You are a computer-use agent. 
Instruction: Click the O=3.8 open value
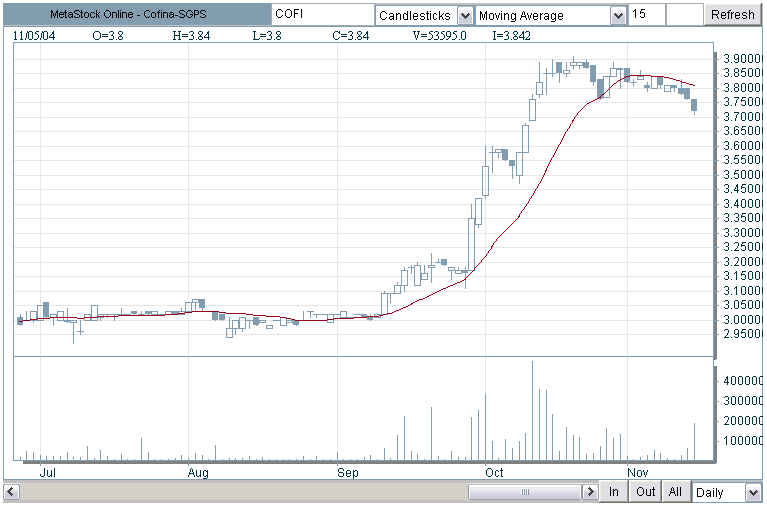(x=108, y=36)
